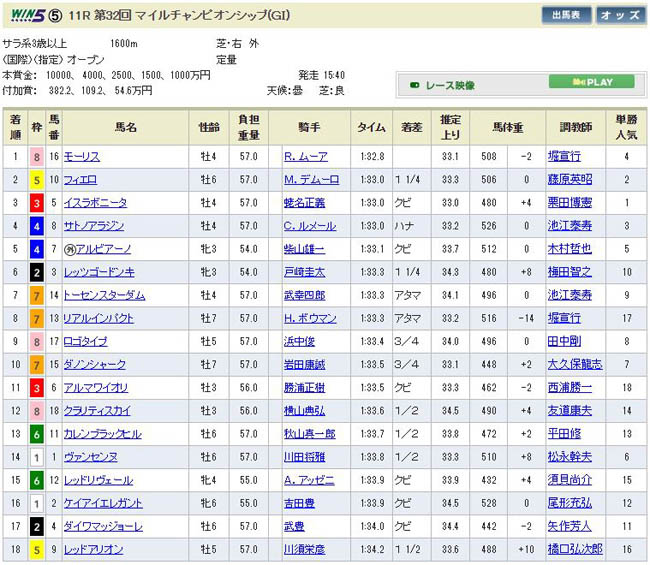This screenshot has height=565, width=650.
Task: Click the black frame 2 badge for レッツゴードンキ
Action: click(x=38, y=270)
